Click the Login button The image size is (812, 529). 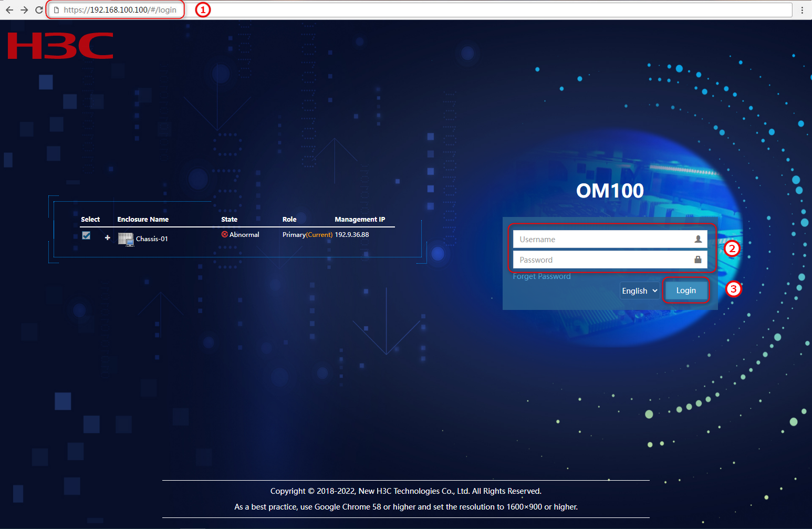click(x=686, y=291)
